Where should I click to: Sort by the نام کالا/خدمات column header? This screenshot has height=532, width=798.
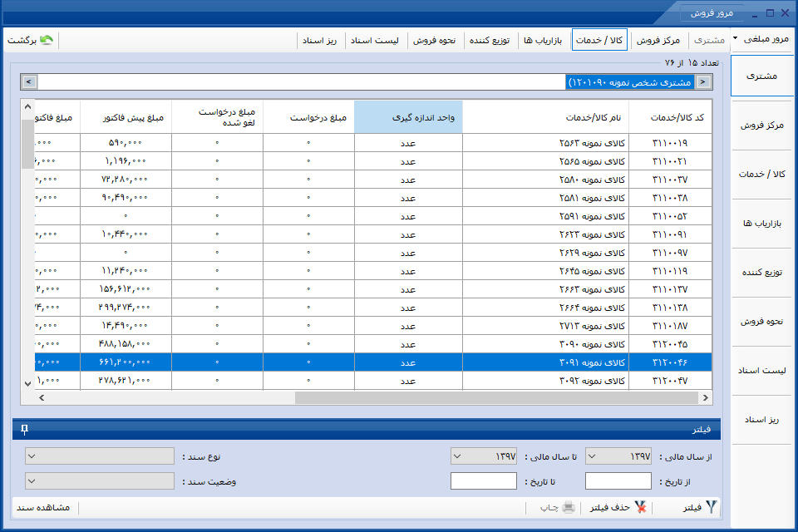pos(545,117)
